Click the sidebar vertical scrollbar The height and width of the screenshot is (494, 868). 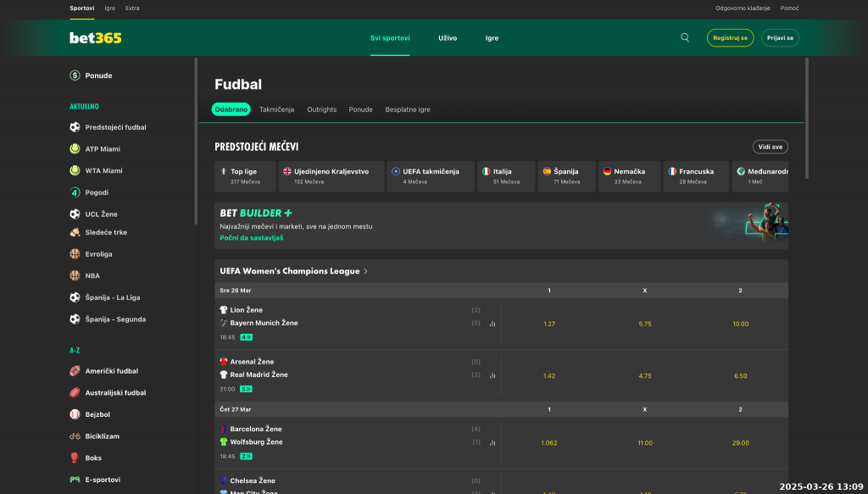(196, 141)
